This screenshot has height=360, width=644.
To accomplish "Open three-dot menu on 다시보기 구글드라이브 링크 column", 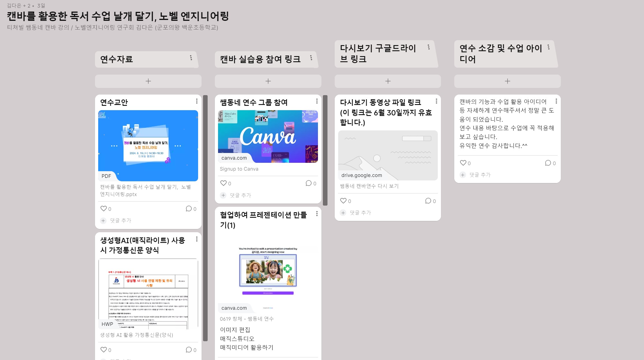I will [429, 47].
